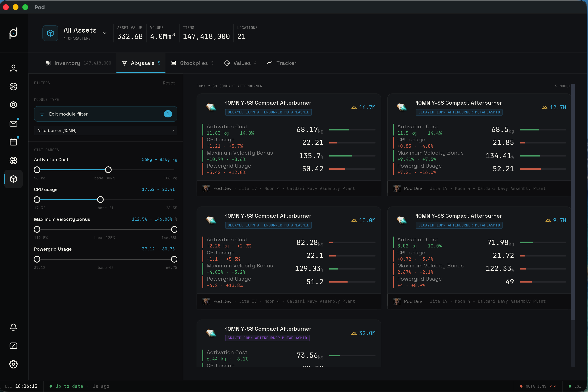Select the Abyssals tab
The height and width of the screenshot is (392, 588).
tap(141, 63)
